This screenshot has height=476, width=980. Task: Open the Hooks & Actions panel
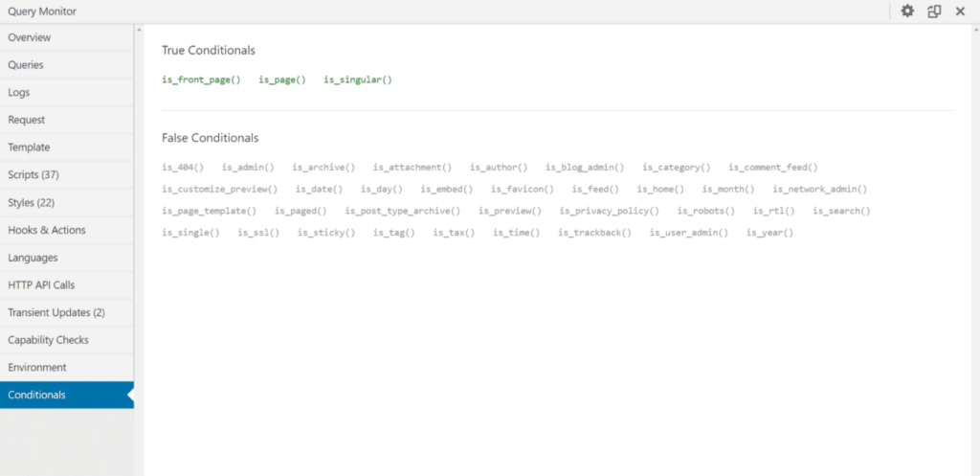[x=47, y=230]
